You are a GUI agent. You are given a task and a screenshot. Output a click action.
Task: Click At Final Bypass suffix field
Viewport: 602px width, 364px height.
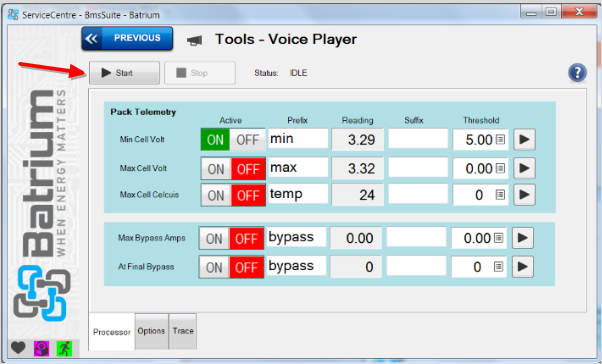click(416, 265)
